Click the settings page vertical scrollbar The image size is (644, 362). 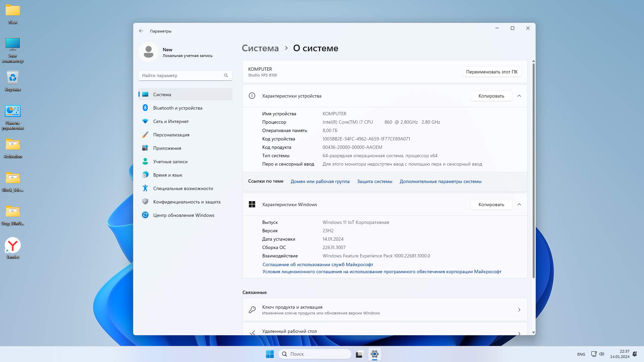click(x=533, y=168)
